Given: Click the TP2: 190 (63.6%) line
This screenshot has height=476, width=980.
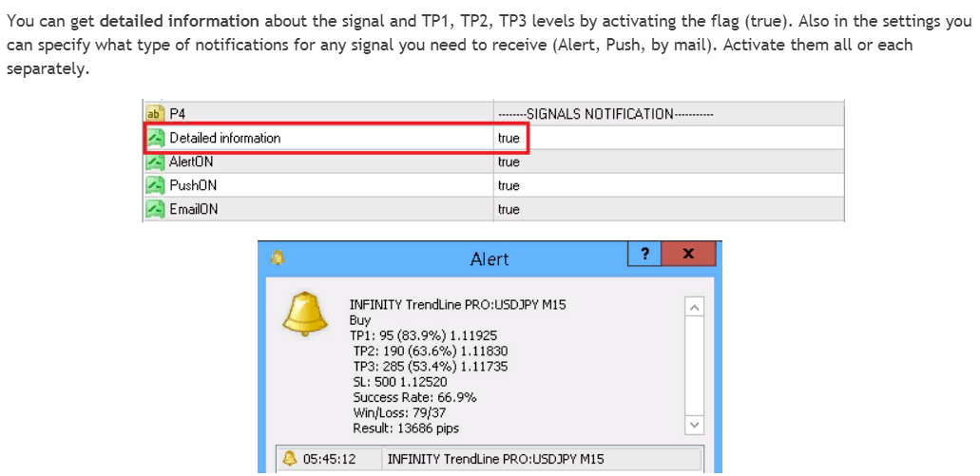Looking at the screenshot, I should [x=430, y=352].
